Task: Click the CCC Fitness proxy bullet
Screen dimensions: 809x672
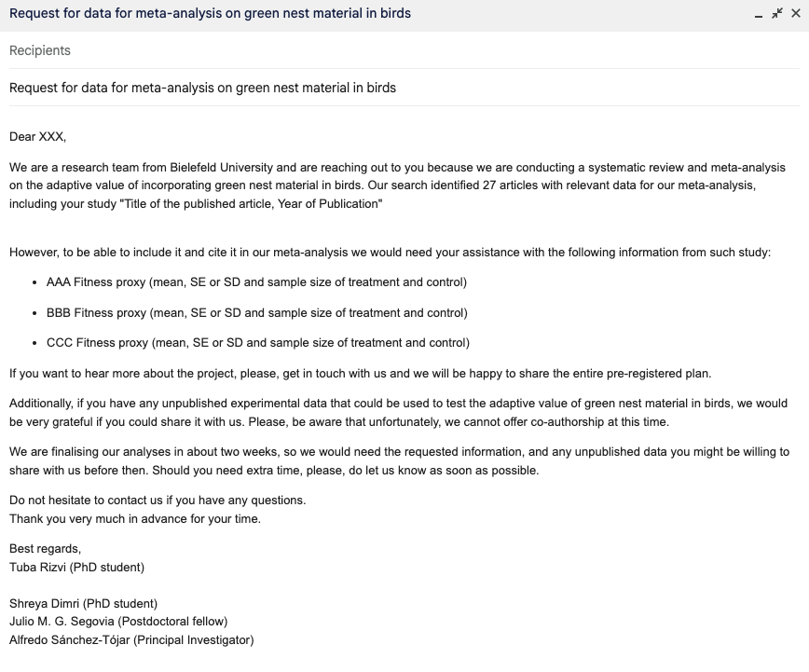Action: point(257,342)
